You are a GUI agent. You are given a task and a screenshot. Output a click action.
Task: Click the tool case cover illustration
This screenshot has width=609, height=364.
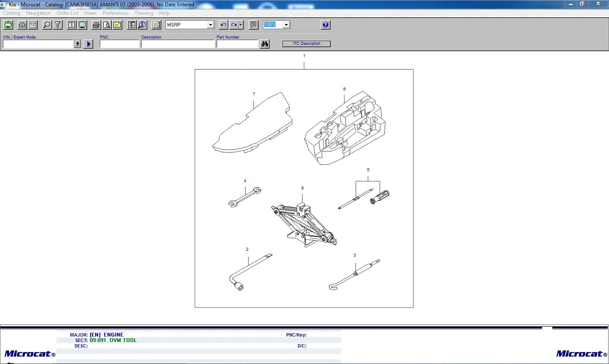click(252, 122)
